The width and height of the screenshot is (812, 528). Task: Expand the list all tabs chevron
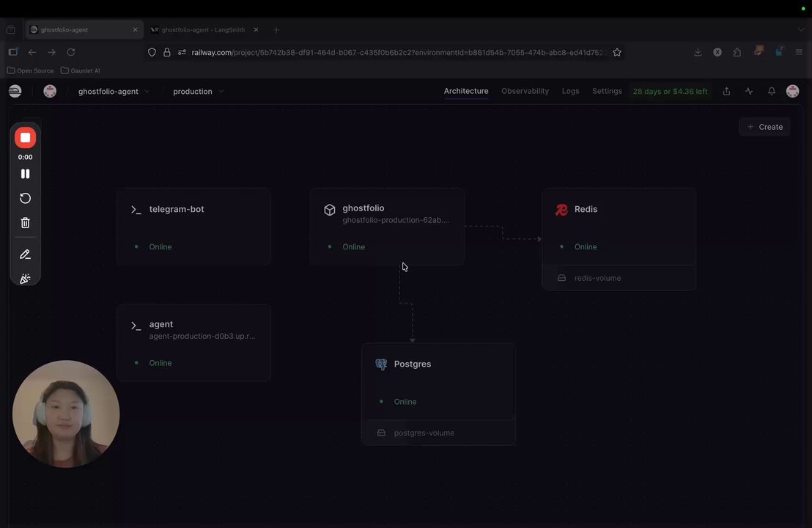point(801,29)
